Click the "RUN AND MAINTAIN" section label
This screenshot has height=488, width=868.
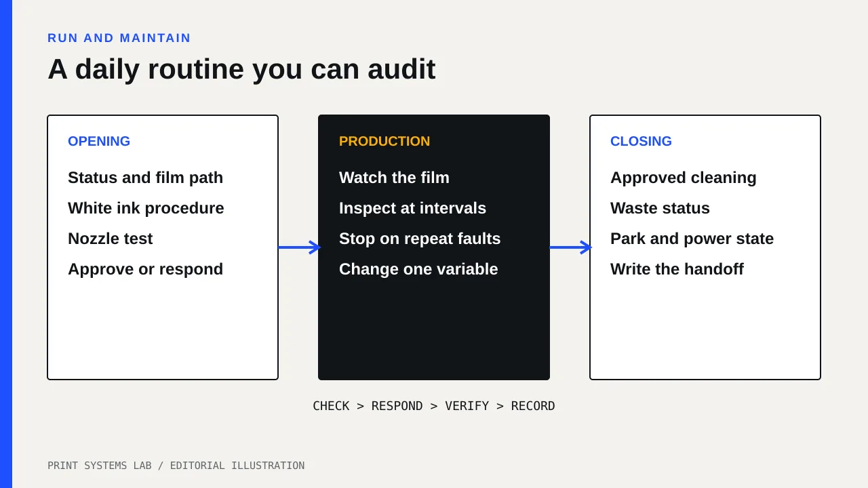[x=119, y=38]
